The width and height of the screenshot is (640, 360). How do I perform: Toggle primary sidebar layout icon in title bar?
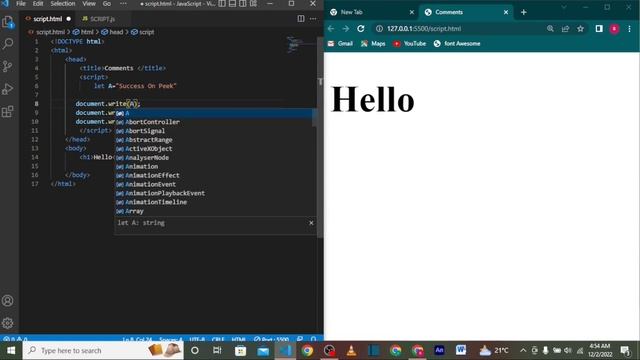tap(222, 4)
